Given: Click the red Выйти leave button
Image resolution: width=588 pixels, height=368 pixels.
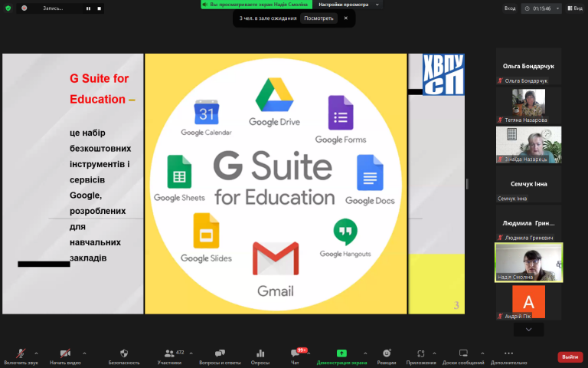Looking at the screenshot, I should tap(570, 356).
